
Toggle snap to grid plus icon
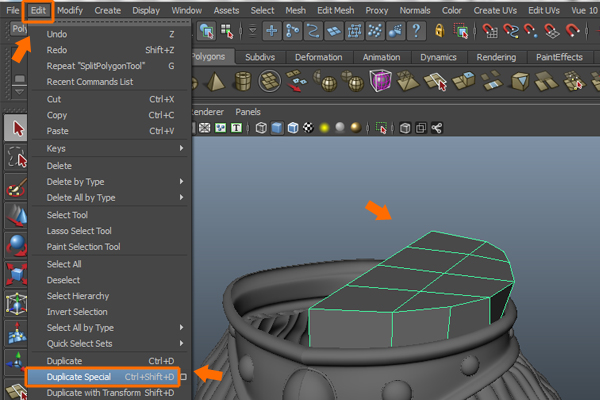pos(271,32)
